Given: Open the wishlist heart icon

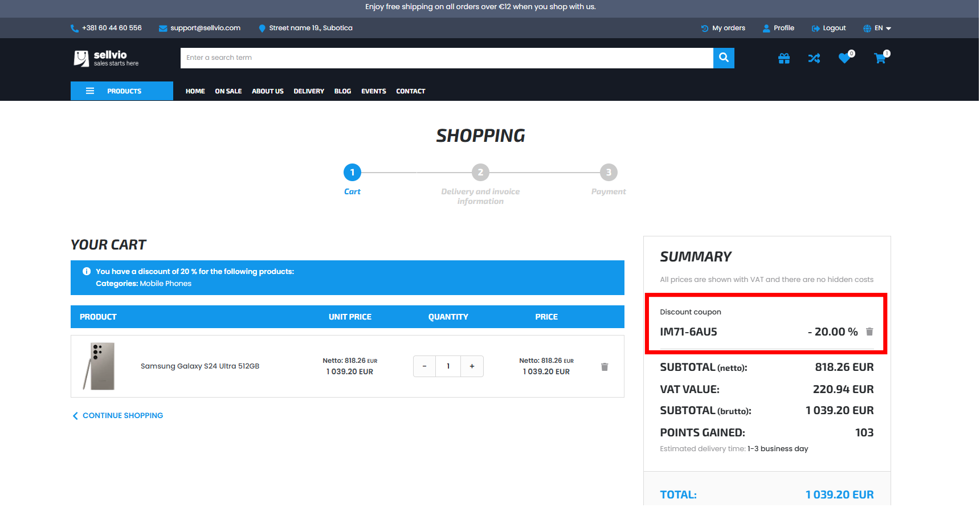Looking at the screenshot, I should click(x=844, y=58).
